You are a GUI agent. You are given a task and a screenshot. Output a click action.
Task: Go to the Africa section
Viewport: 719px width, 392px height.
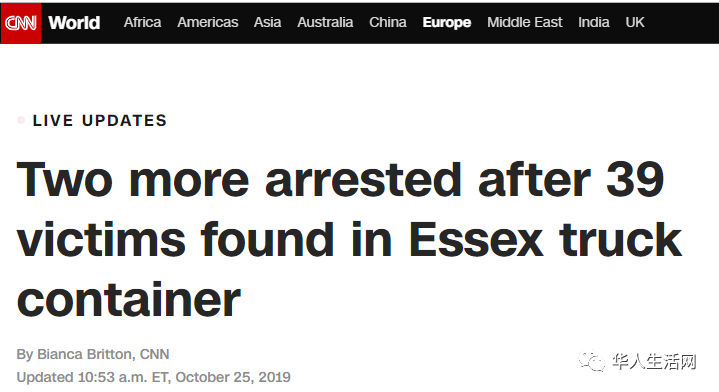click(142, 22)
